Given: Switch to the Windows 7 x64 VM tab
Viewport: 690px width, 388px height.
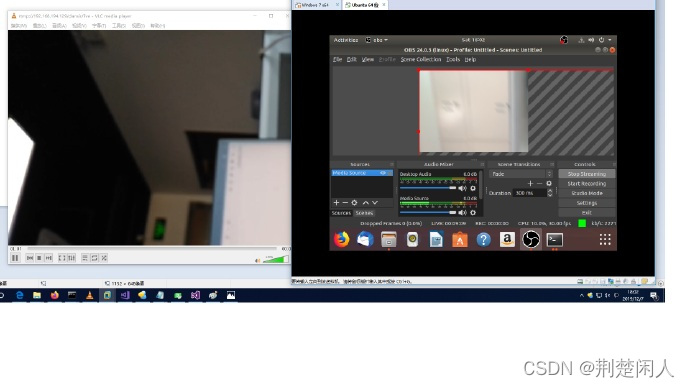Looking at the screenshot, I should (316, 5).
